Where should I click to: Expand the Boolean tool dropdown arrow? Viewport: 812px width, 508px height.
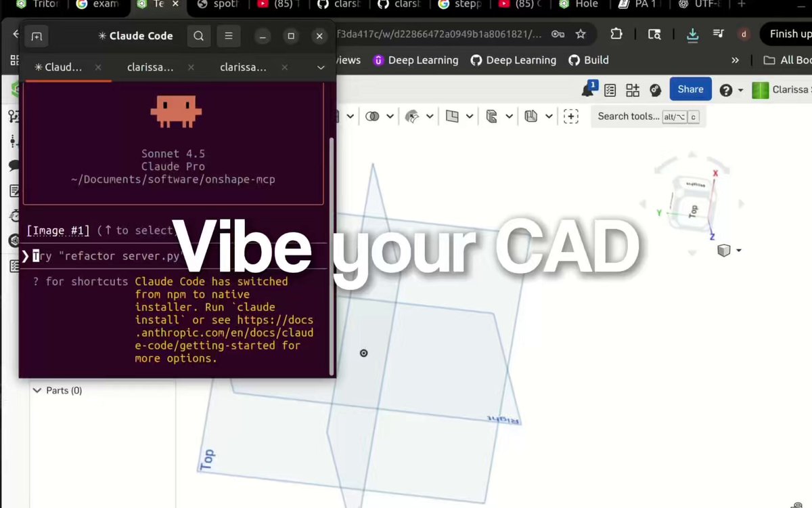390,117
